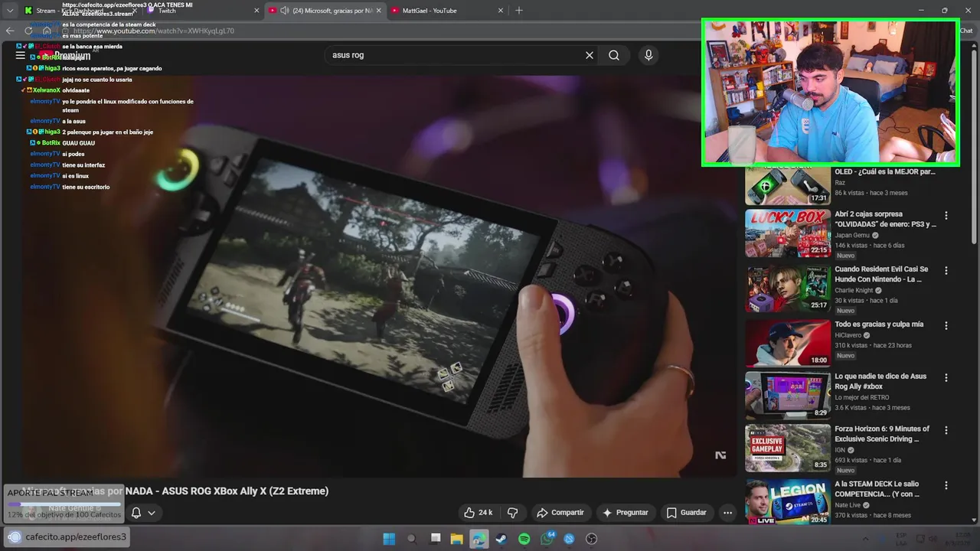
Task: Open 'Todo es gracias y culpa mía' thumbnail
Action: (788, 344)
